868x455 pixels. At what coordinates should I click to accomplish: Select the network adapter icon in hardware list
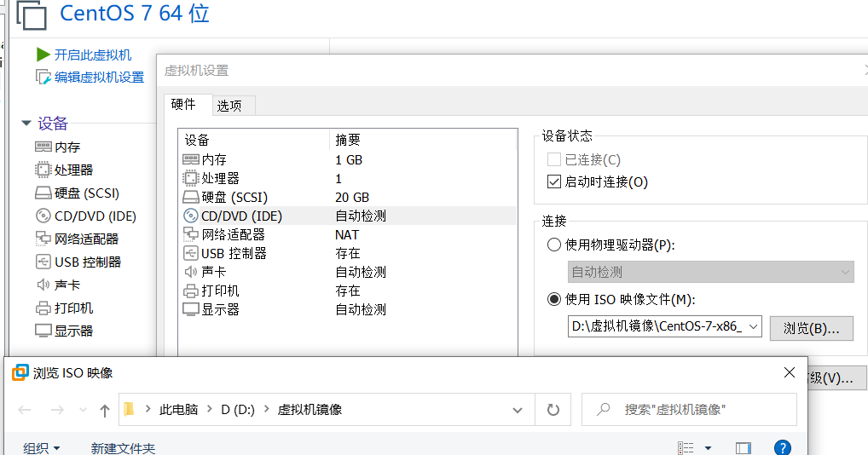(190, 235)
